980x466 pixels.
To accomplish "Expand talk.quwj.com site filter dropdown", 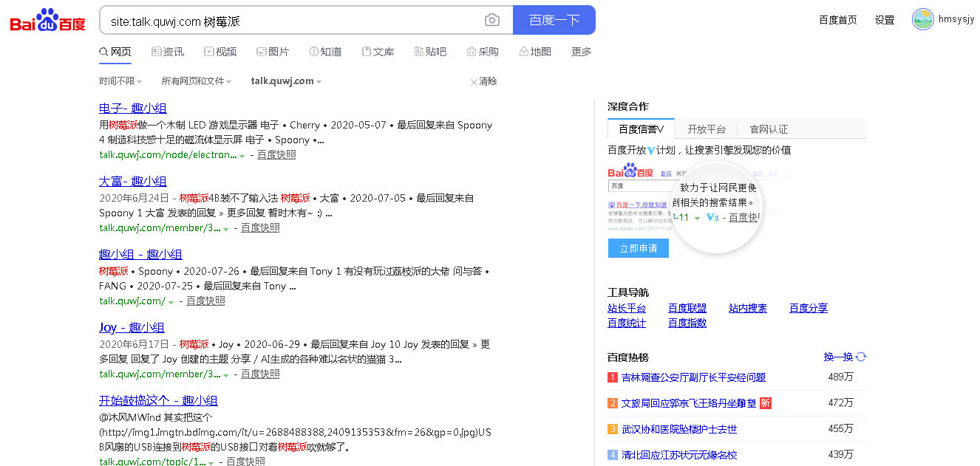I will tap(286, 81).
